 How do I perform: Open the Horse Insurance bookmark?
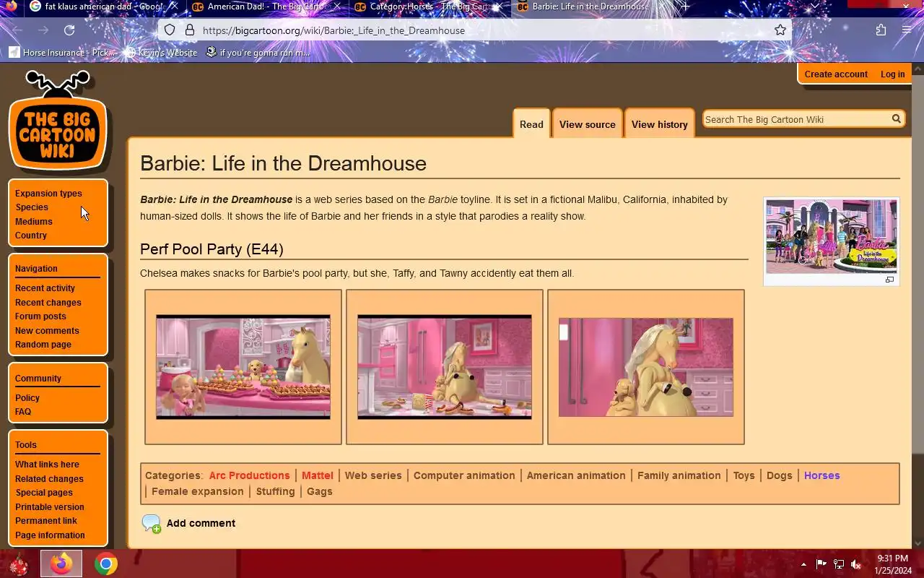[x=63, y=53]
